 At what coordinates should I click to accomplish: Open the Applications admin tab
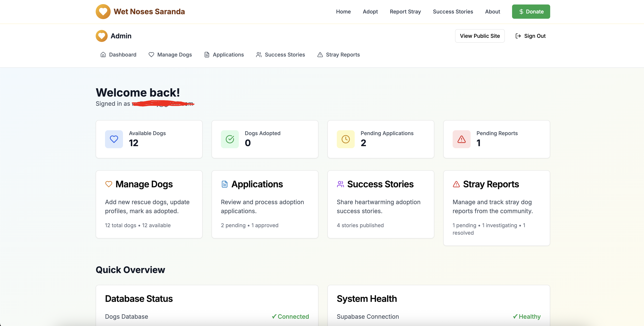(224, 55)
